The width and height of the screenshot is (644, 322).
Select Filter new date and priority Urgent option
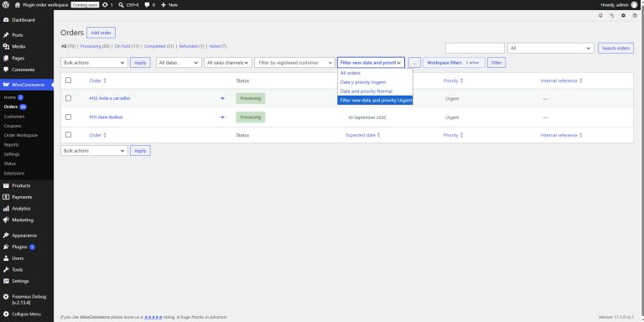point(375,101)
